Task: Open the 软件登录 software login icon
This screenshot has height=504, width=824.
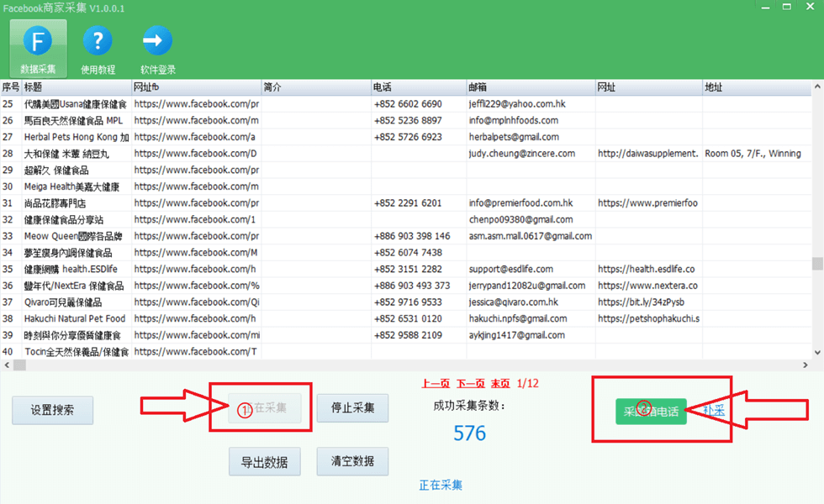Action: (158, 50)
